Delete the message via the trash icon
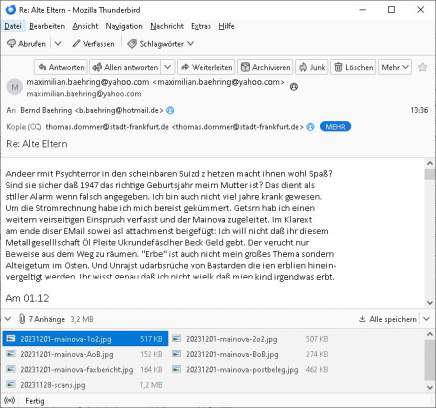 coord(353,67)
